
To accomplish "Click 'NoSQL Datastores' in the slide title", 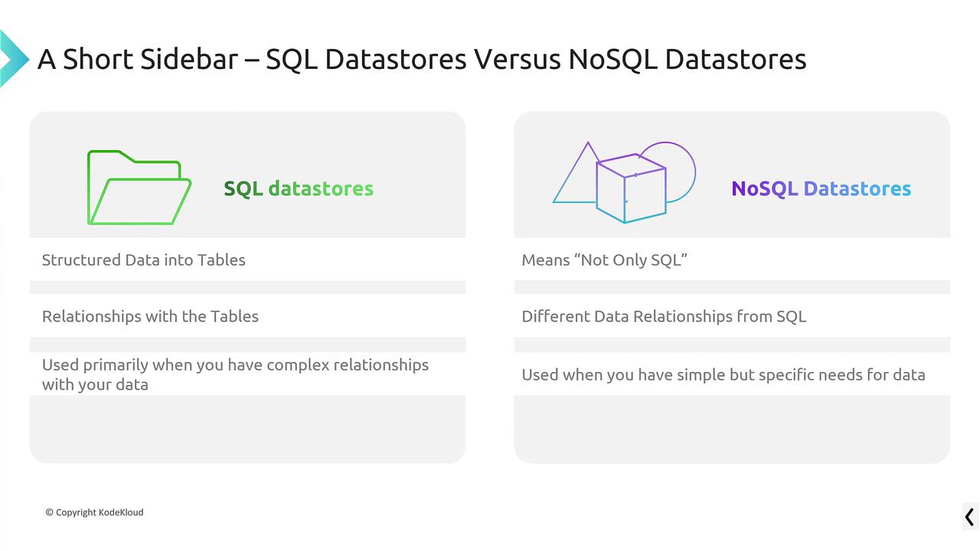I will click(687, 59).
